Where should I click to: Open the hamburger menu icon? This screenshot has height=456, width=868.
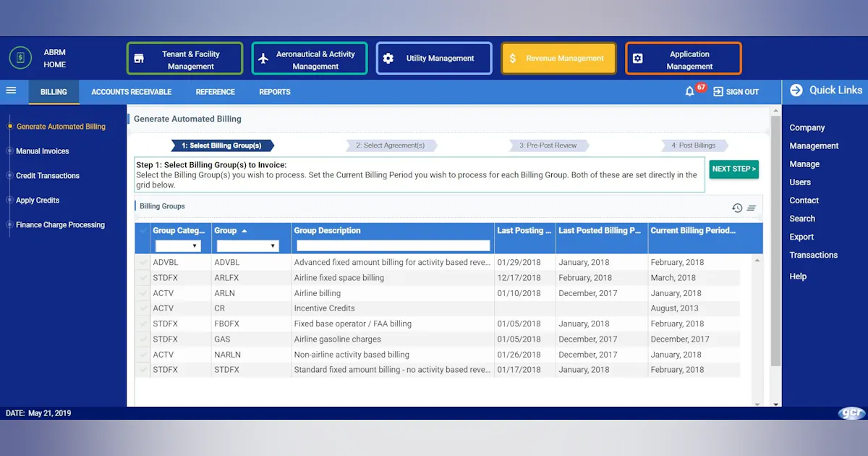(x=11, y=90)
